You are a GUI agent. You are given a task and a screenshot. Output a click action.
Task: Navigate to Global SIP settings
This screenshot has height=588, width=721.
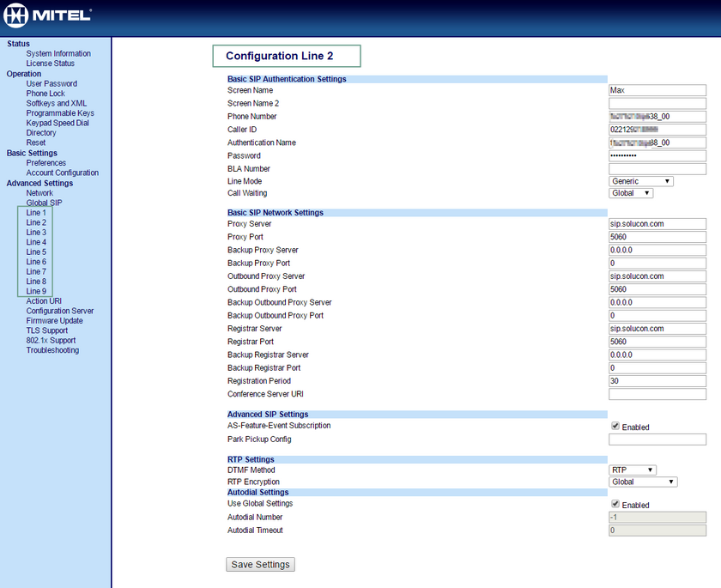[44, 202]
